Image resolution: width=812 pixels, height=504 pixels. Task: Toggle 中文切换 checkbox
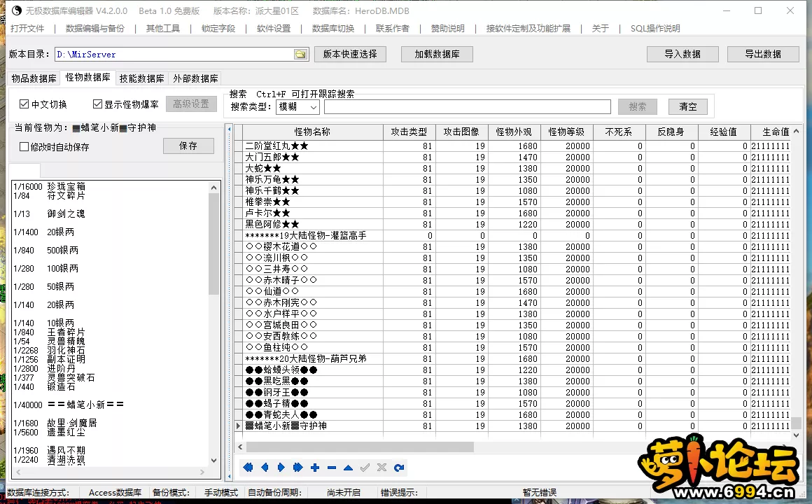[24, 104]
